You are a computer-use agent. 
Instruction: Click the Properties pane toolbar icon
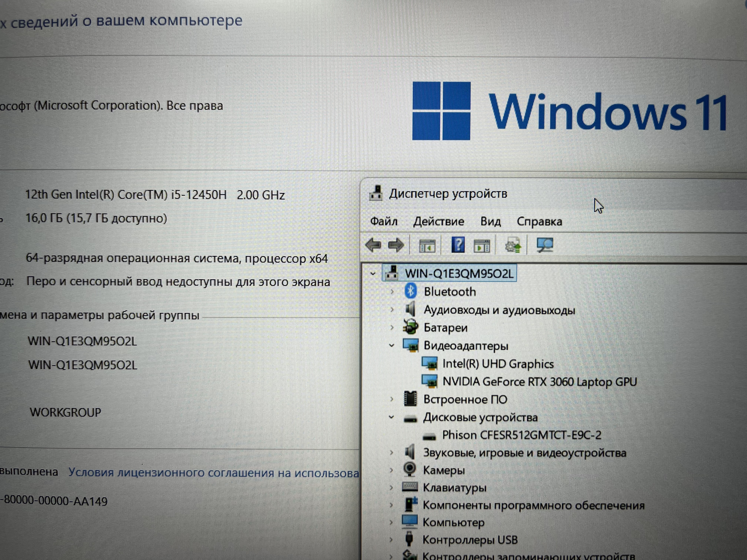[x=482, y=246]
